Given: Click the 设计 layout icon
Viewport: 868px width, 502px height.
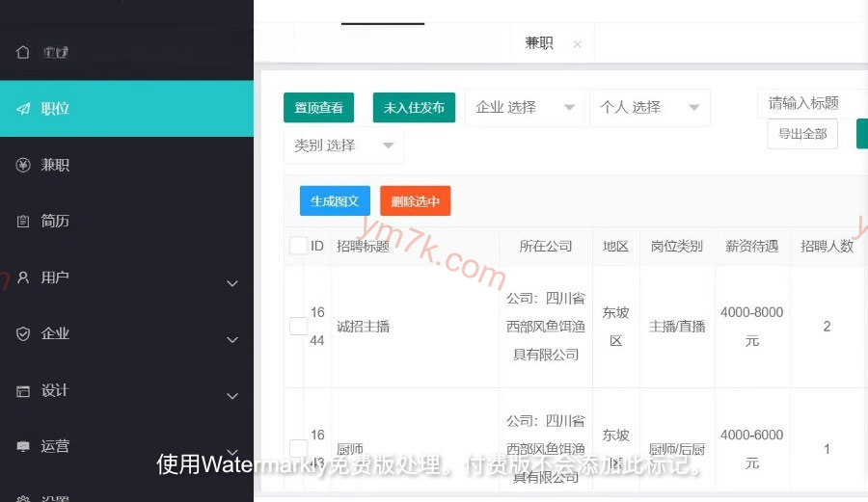Looking at the screenshot, I should [x=23, y=390].
